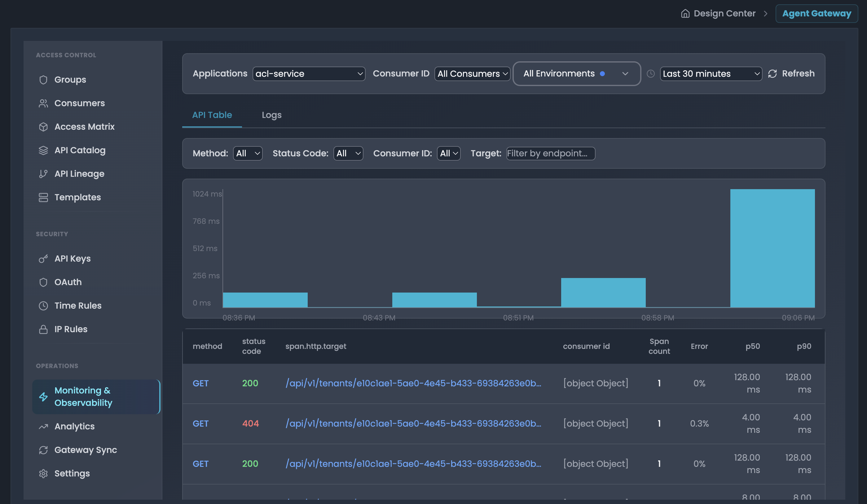This screenshot has width=867, height=504.
Task: Open the Status Code filter dropdown
Action: [x=348, y=153]
